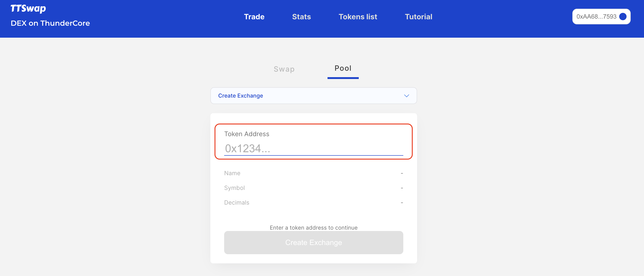Switch to the Swap tab
Viewport: 644px width, 276px height.
click(x=284, y=69)
